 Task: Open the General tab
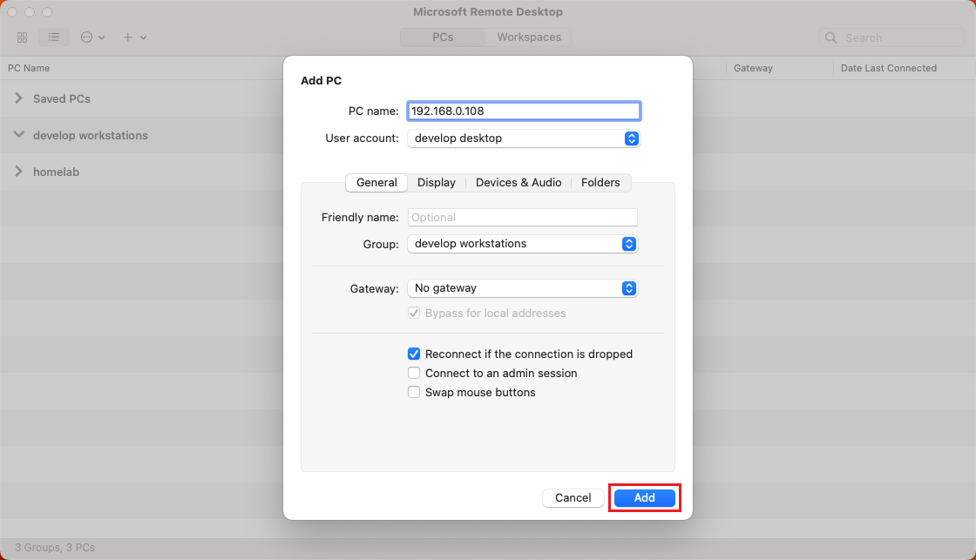376,182
